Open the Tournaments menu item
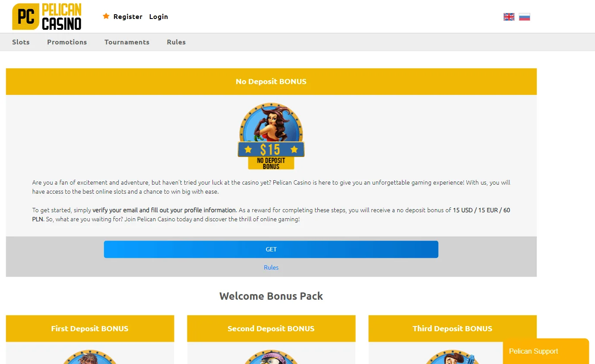The image size is (595, 364). pos(127,42)
